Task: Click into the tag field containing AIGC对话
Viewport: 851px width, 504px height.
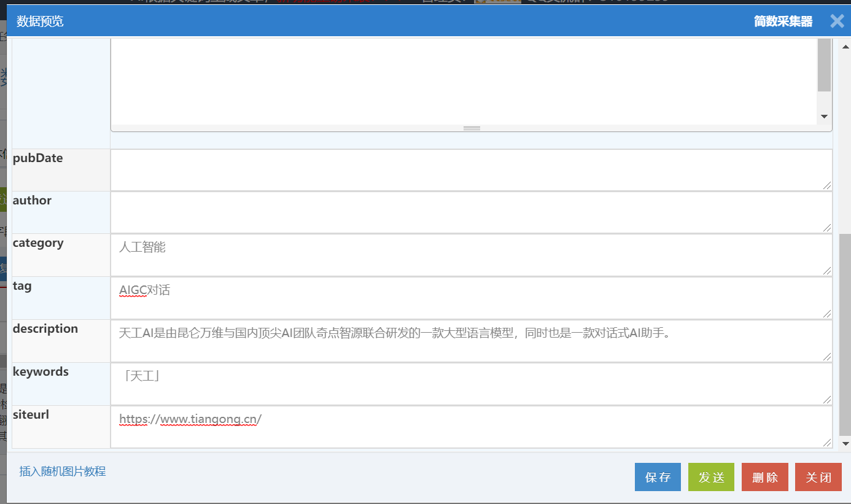Action: click(x=472, y=298)
